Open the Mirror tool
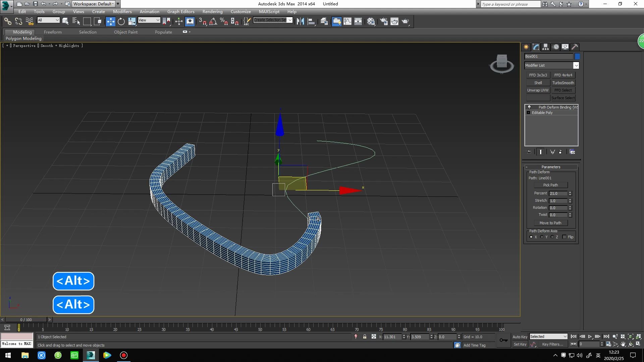Screen dimensions: 644x362 coord(300,21)
